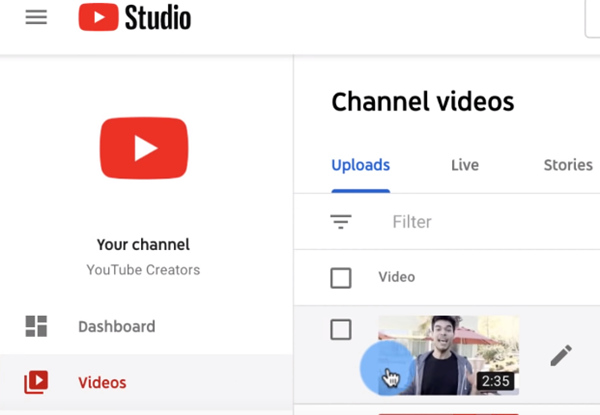Open the Stories tab

(567, 165)
